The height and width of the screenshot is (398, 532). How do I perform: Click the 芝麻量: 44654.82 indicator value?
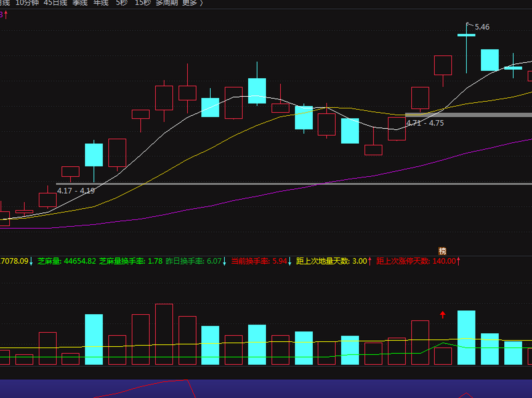67,261
